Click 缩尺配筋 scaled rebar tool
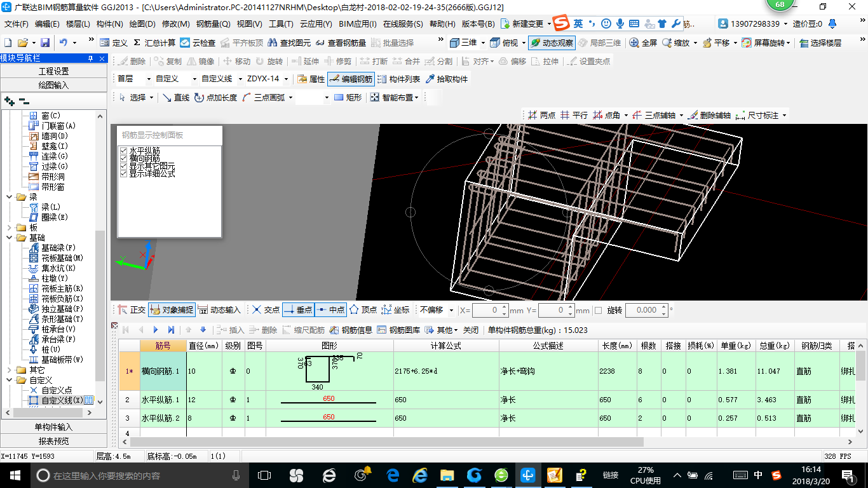The height and width of the screenshot is (488, 868). tap(303, 330)
